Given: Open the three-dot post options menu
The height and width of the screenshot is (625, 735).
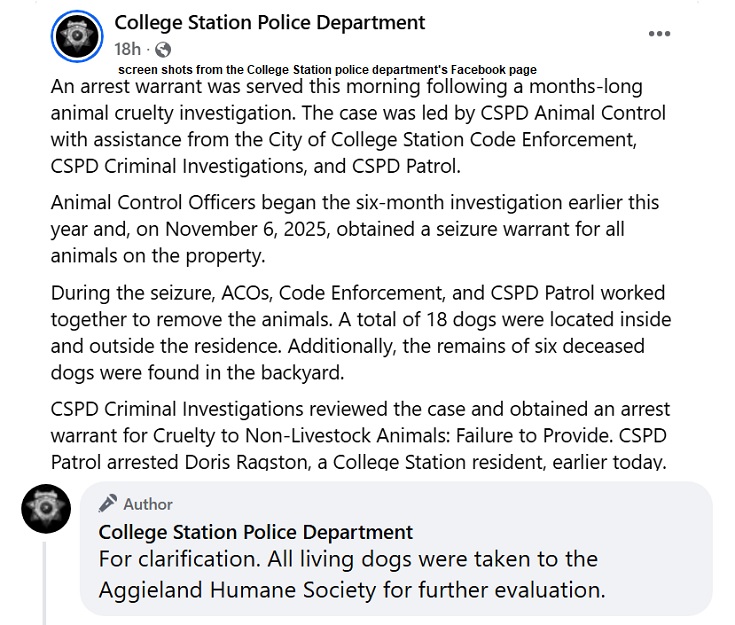Looking at the screenshot, I should [659, 34].
